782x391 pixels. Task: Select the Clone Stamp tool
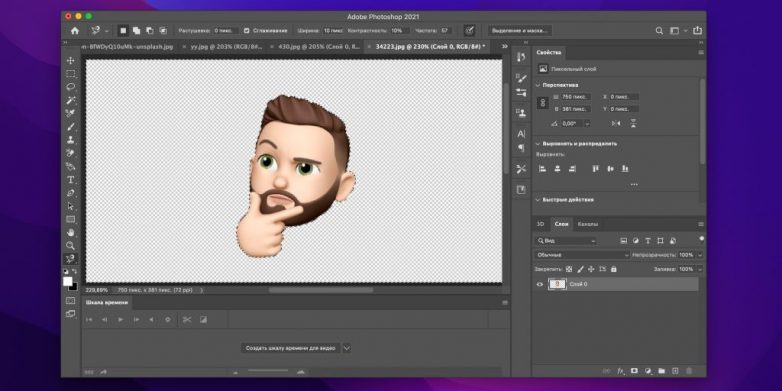(x=70, y=140)
